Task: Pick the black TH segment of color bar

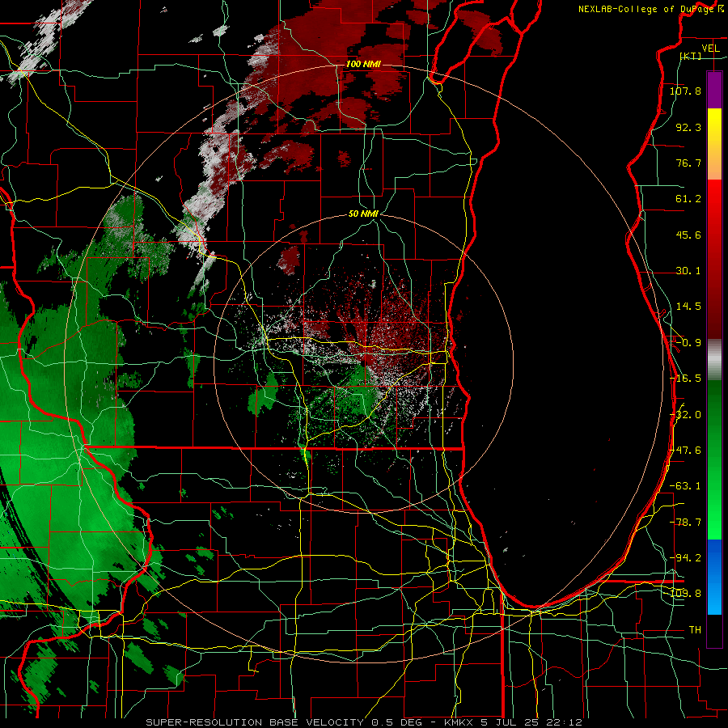Action: (x=714, y=631)
